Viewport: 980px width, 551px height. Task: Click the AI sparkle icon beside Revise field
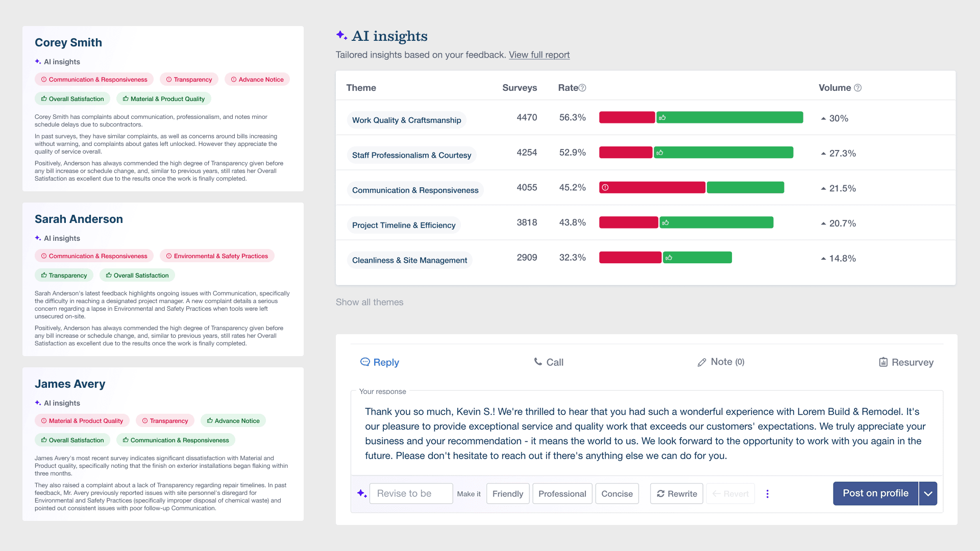point(361,493)
